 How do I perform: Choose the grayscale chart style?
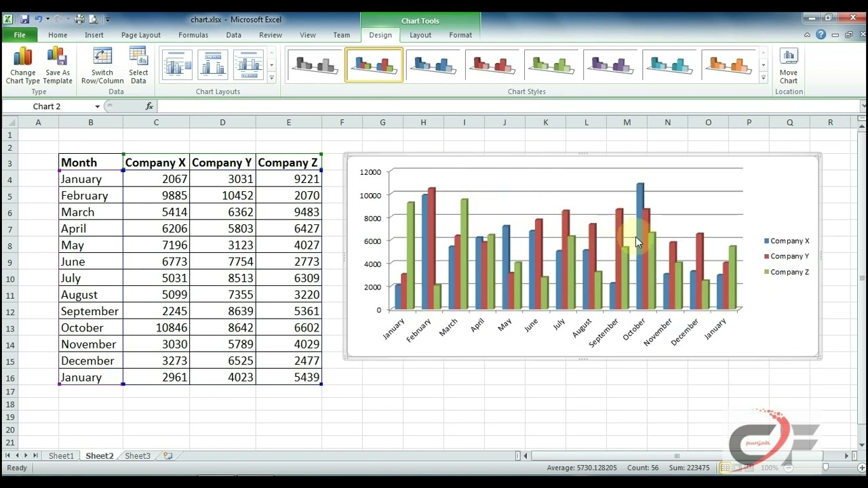point(315,65)
